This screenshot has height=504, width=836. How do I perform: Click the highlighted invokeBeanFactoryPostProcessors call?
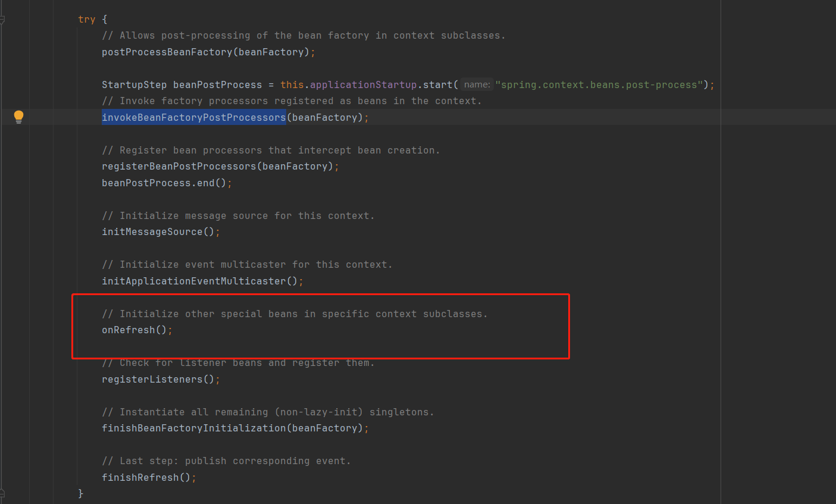[x=193, y=118]
